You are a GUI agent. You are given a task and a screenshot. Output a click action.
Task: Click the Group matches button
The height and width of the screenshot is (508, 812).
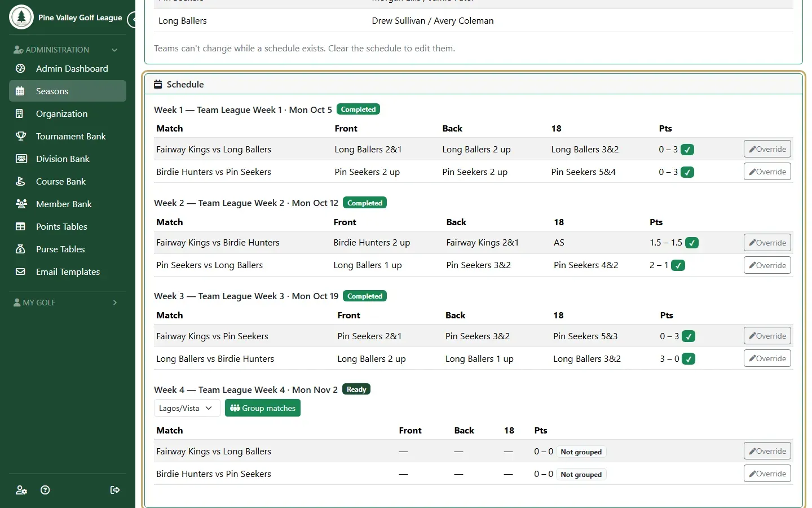(263, 408)
